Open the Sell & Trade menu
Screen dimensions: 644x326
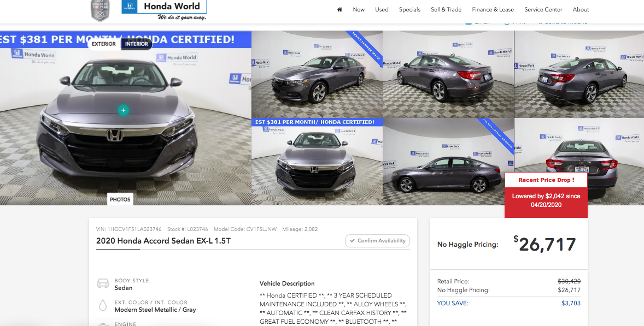coord(446,9)
